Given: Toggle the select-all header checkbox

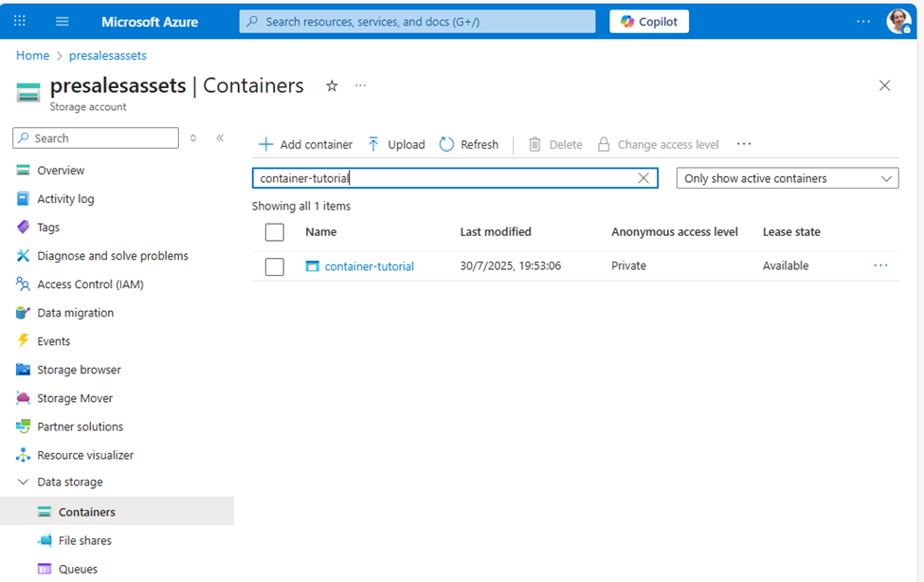Looking at the screenshot, I should (x=275, y=232).
